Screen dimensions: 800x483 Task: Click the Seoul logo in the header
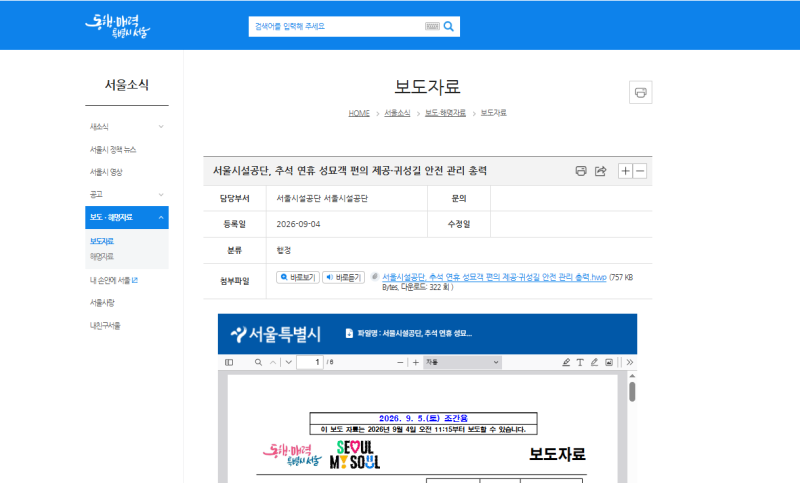[x=117, y=26]
